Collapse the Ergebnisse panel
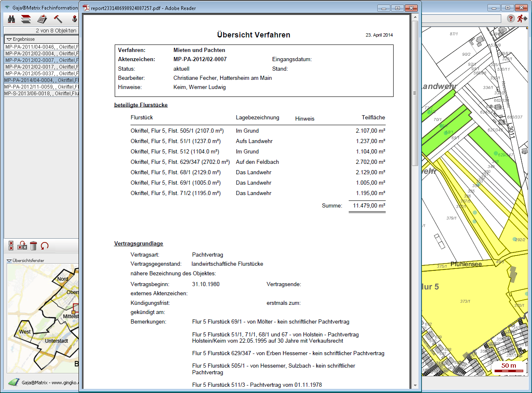The height and width of the screenshot is (393, 532). 9,39
